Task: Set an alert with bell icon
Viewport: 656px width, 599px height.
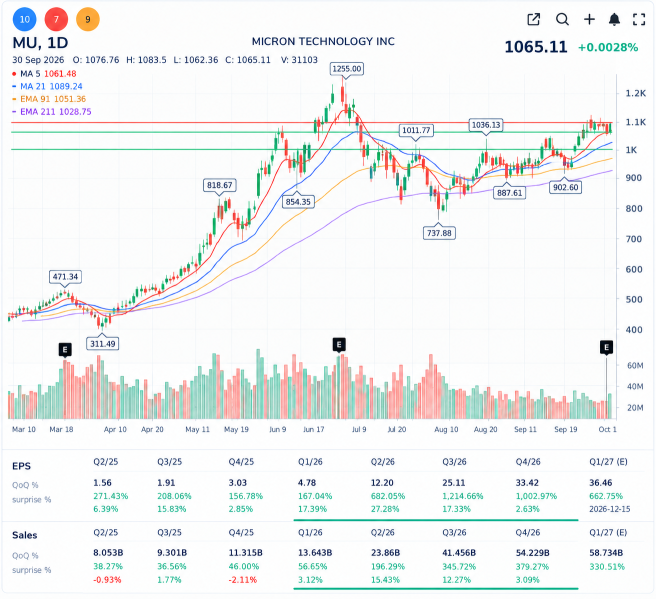Action: pyautogui.click(x=614, y=19)
